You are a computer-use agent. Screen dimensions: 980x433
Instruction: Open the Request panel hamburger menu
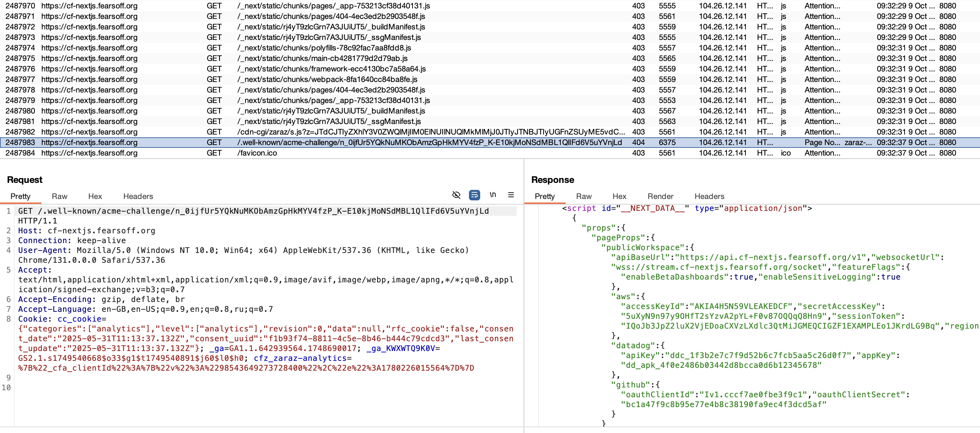coord(511,195)
